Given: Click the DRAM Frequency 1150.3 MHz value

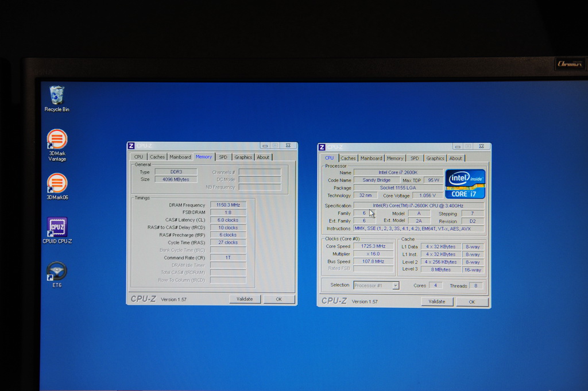Looking at the screenshot, I should (228, 204).
